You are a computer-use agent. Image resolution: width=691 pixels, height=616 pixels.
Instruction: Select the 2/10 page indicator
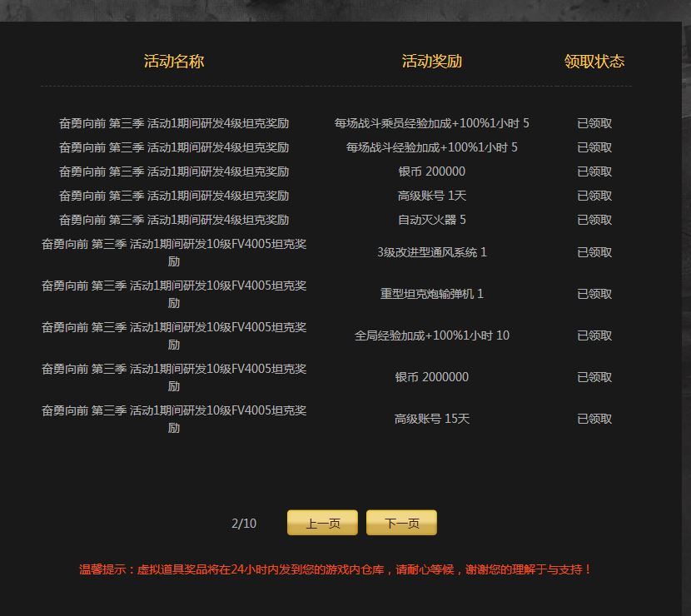(x=244, y=524)
